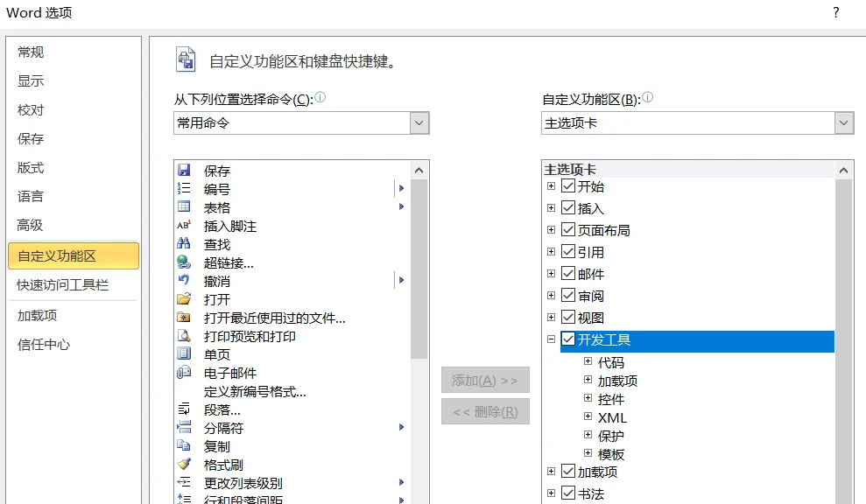Open the 语言 category

pos(31,197)
